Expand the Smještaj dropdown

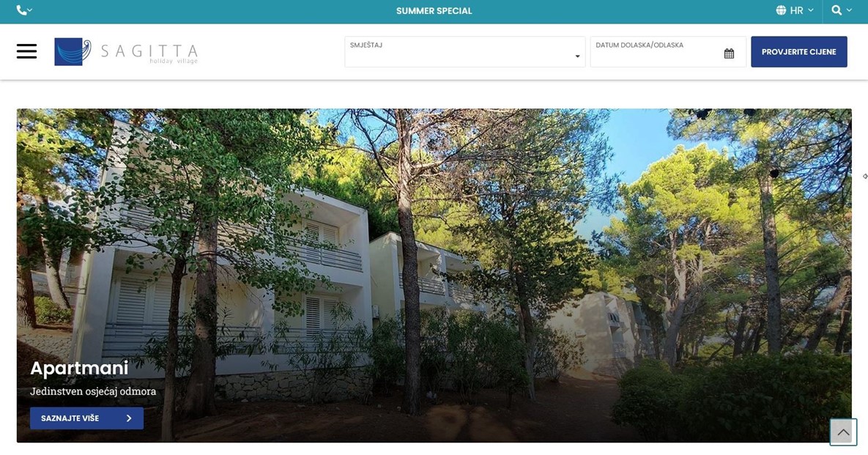464,52
